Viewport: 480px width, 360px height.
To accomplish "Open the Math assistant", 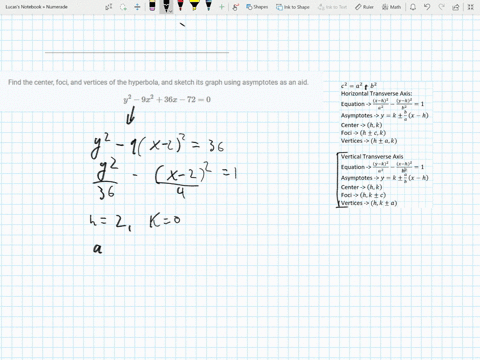I will click(x=391, y=7).
